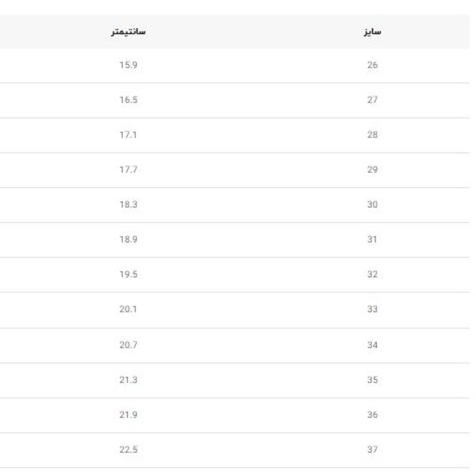Select the 20.1 centimeter value
This screenshot has width=476, height=476.
point(129,309)
